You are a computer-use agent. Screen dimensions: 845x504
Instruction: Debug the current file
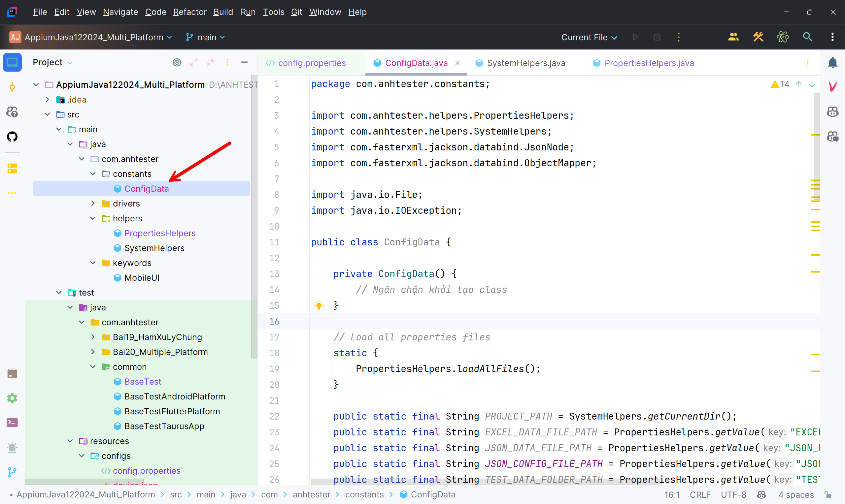tap(657, 37)
